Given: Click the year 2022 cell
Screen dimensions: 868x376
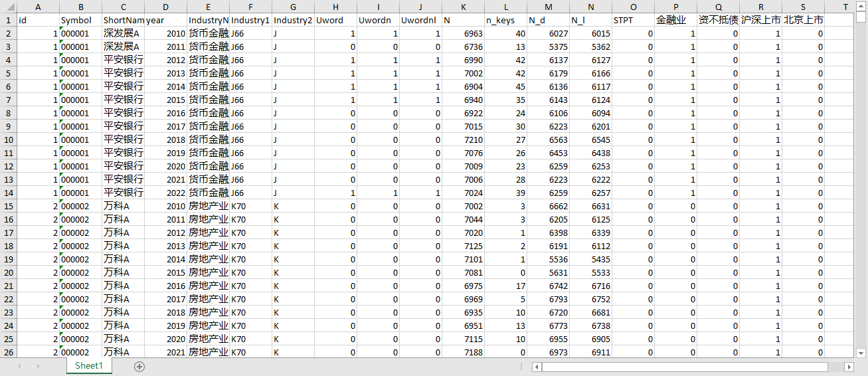Looking at the screenshot, I should coord(165,193).
